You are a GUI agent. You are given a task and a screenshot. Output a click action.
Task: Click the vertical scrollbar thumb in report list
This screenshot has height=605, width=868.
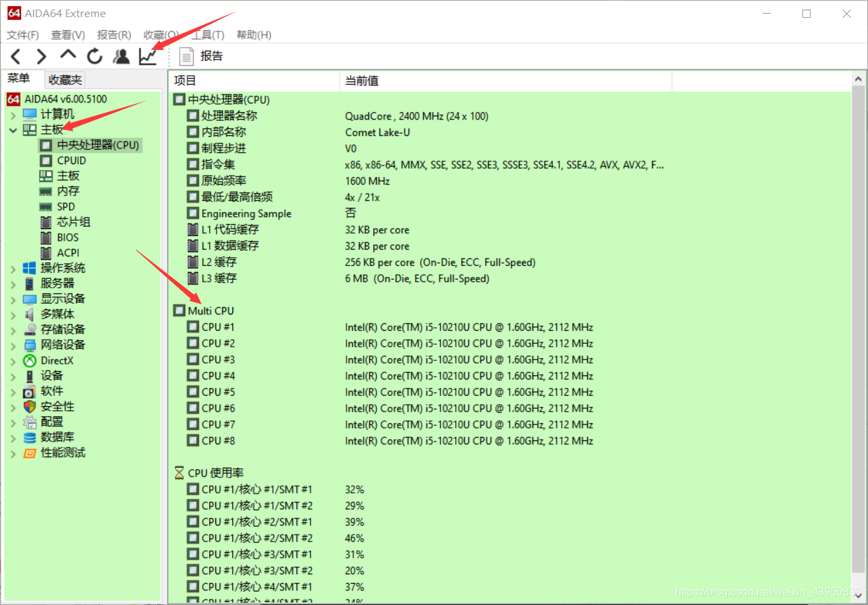click(859, 331)
